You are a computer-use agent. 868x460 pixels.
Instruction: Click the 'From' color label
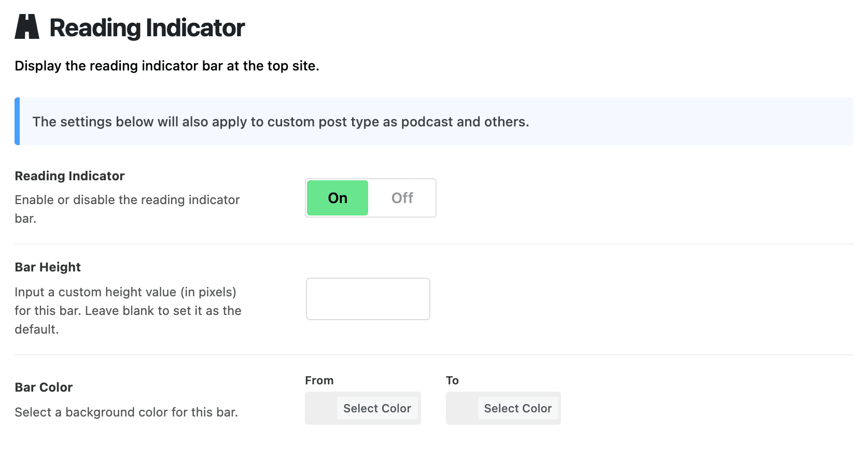319,380
